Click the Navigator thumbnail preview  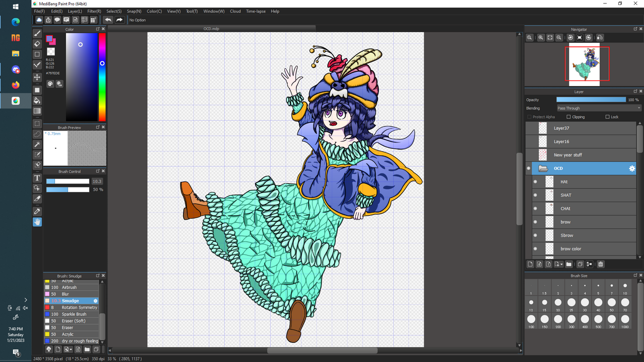click(x=584, y=64)
